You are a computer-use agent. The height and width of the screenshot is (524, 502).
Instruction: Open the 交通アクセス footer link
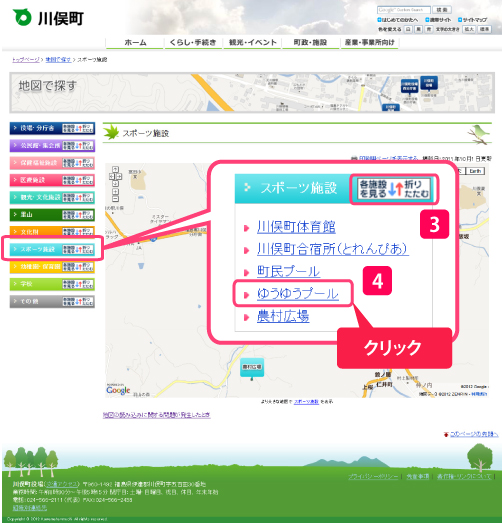pos(62,484)
